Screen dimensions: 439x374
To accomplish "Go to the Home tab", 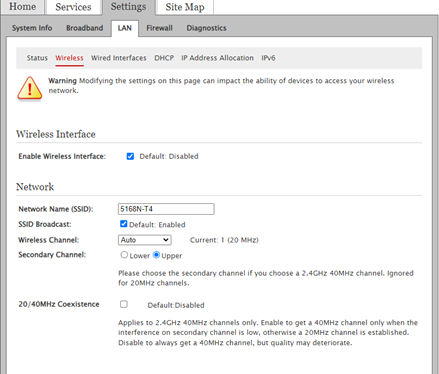I will point(22,7).
